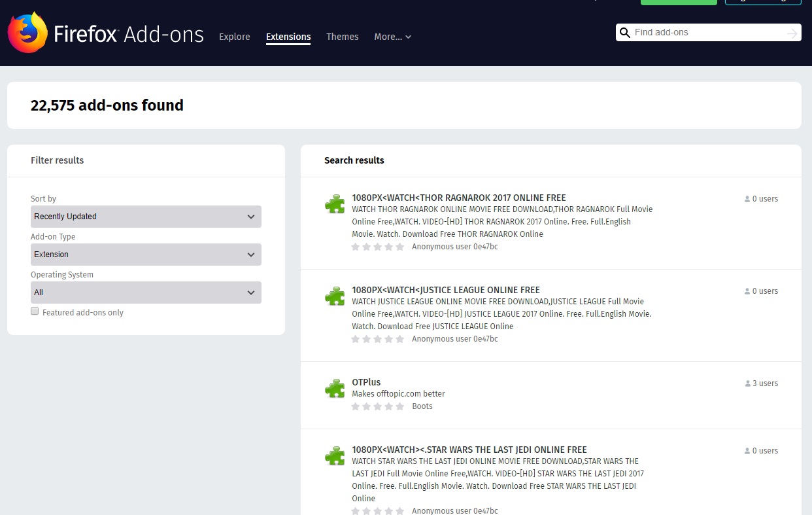The height and width of the screenshot is (515, 812).
Task: Expand the More... menu
Action: tap(393, 37)
